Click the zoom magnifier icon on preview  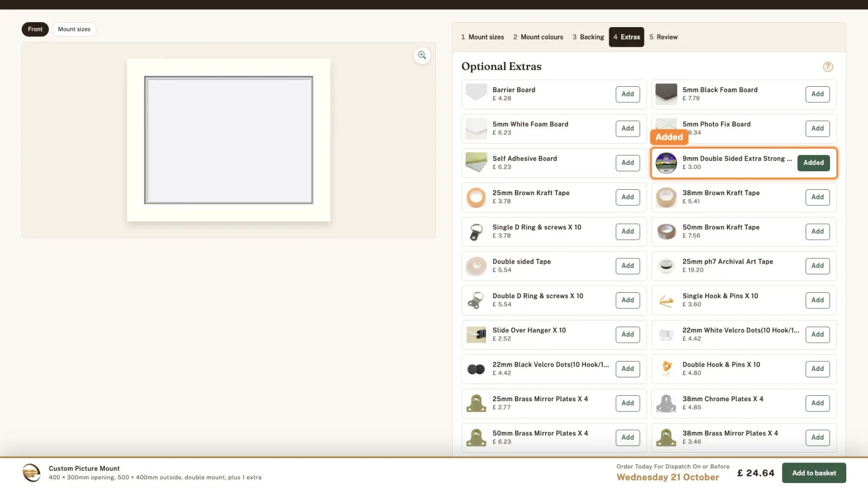coord(422,55)
